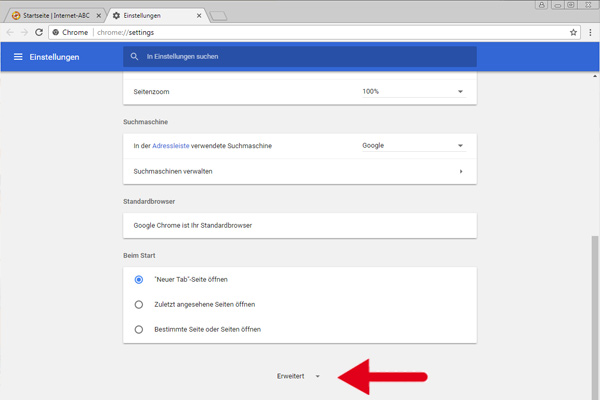Select Zuletzt angesehene Seiten öffnen option
This screenshot has width=600, height=400.
click(x=139, y=304)
